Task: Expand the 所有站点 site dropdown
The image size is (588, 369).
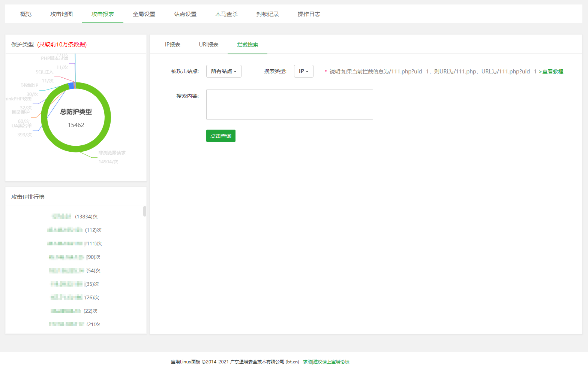Action: point(224,71)
